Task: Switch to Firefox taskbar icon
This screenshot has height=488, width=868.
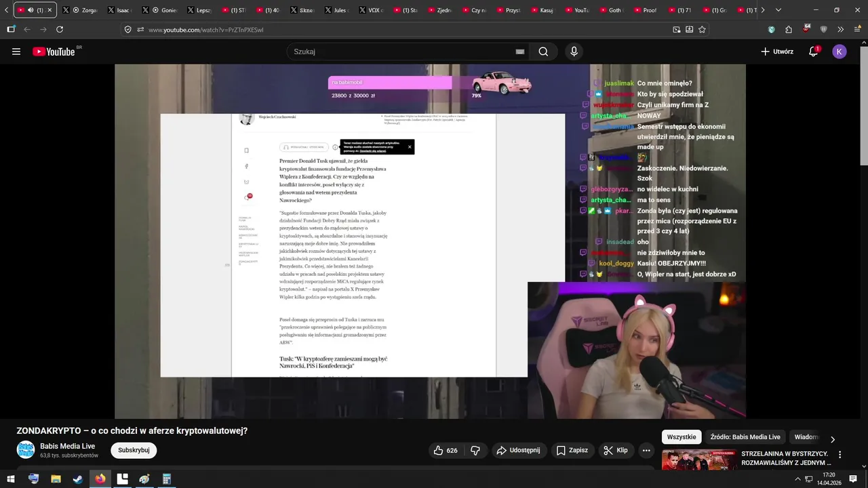Action: tap(100, 479)
